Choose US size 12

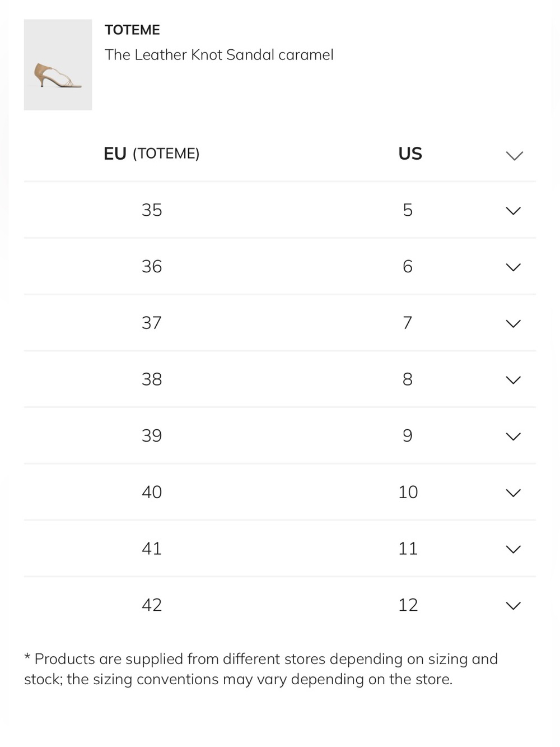click(408, 605)
